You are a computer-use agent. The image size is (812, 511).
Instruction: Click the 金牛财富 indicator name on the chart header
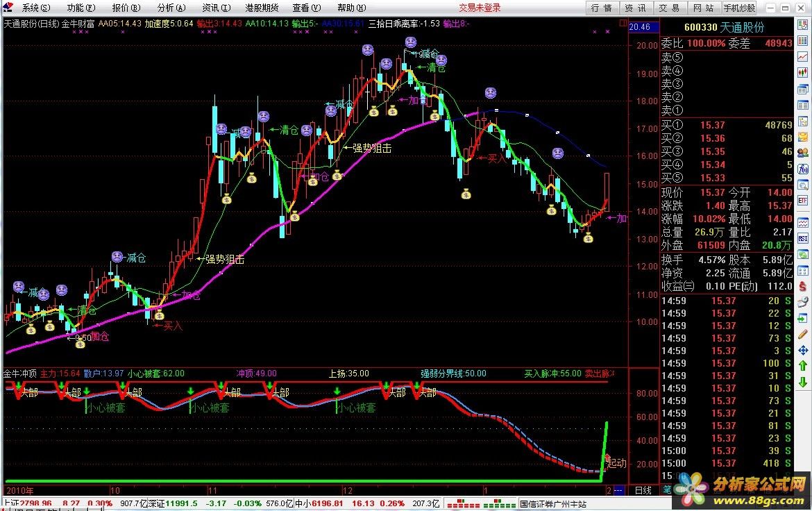[78, 24]
